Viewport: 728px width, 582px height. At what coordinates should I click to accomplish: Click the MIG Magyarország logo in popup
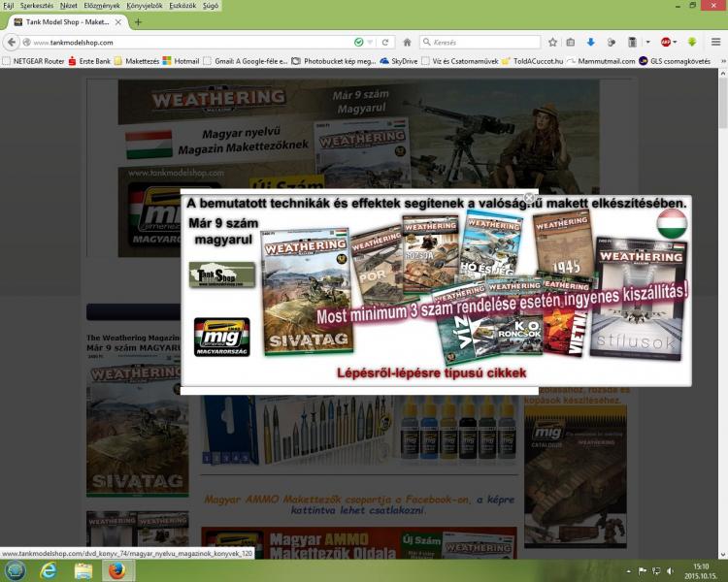tap(222, 337)
